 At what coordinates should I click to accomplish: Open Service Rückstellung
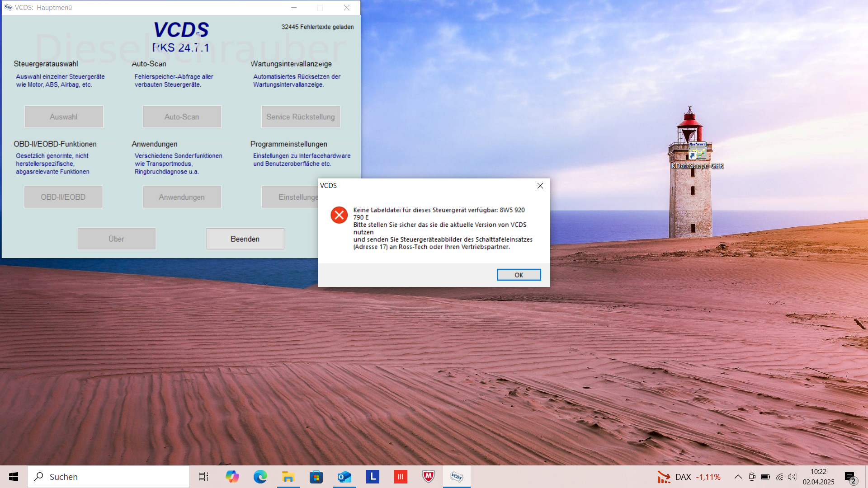[x=301, y=117]
